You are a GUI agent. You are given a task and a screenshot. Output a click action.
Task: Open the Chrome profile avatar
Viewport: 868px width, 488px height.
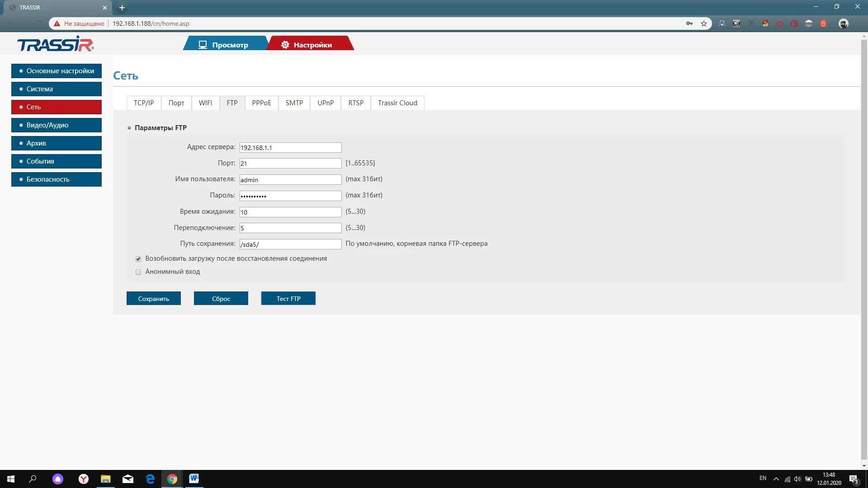pyautogui.click(x=843, y=23)
